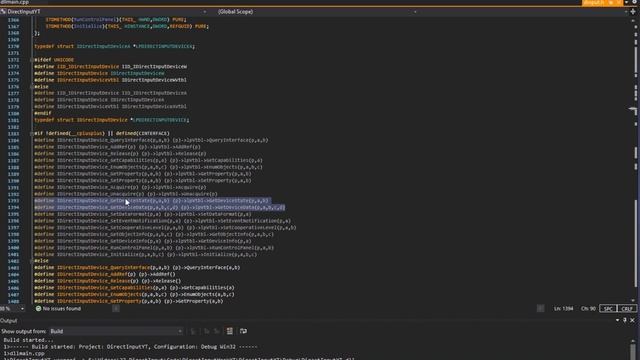
Task: Open the Output window position dropdown arrow
Action: (x=618, y=320)
